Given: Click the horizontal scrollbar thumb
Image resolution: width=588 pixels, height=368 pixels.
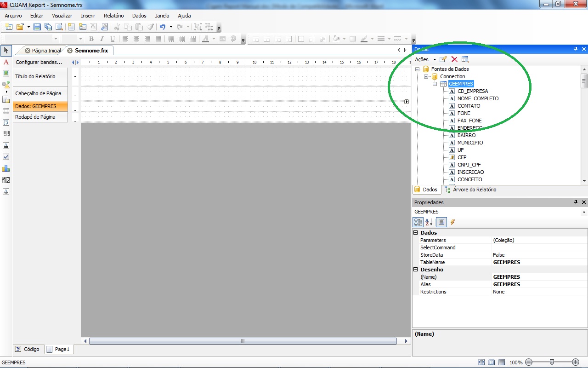Looking at the screenshot, I should pyautogui.click(x=243, y=341).
